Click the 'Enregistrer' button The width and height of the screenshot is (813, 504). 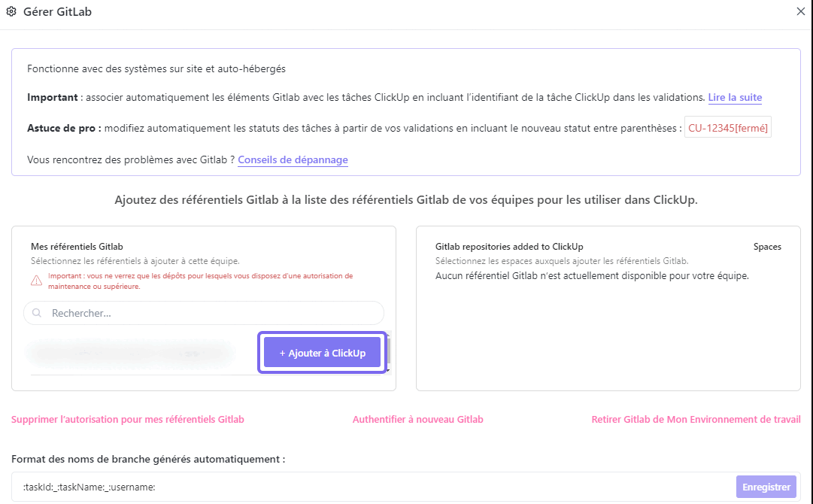pos(766,486)
